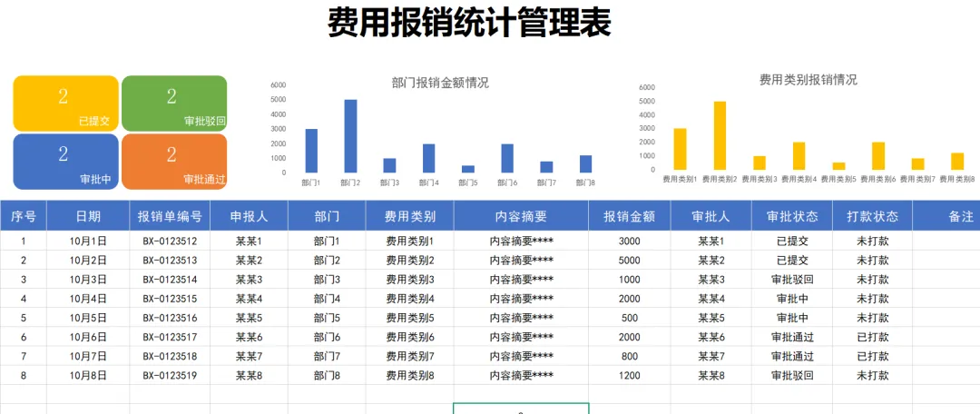
Task: Select 审批中 status in row 4
Action: (792, 299)
